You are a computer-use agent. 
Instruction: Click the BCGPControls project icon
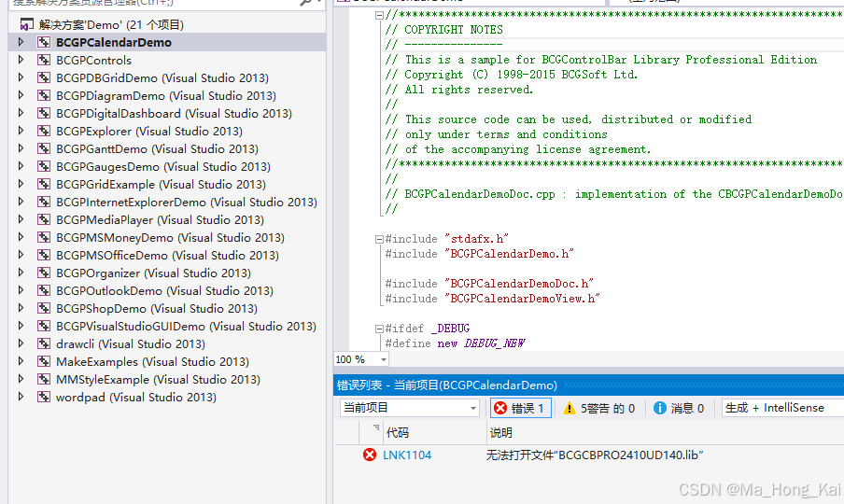[x=44, y=60]
